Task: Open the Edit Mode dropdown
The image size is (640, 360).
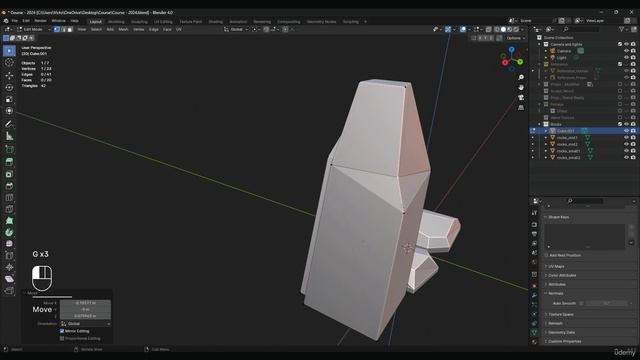Action: 33,29
